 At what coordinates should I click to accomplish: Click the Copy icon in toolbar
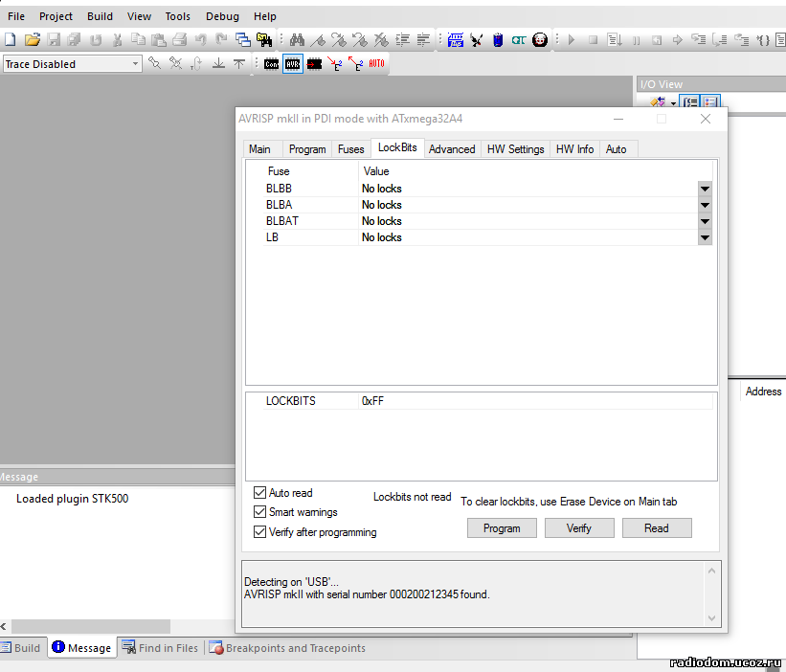(x=138, y=39)
